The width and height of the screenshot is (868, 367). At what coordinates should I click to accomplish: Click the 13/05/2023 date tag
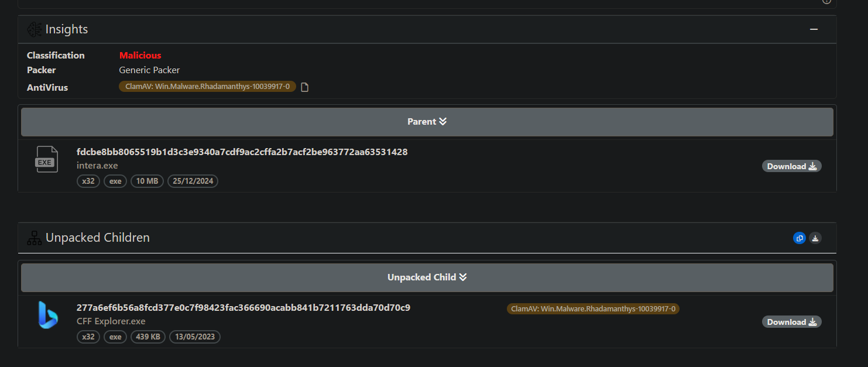194,337
